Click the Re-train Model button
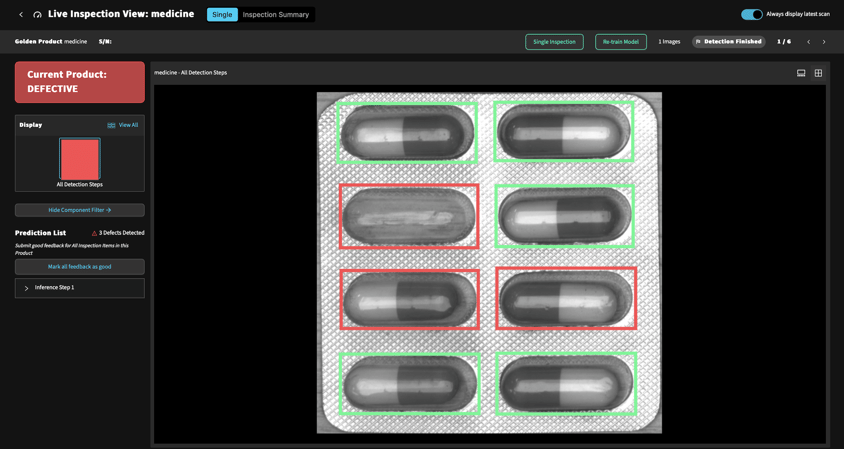 pos(621,42)
